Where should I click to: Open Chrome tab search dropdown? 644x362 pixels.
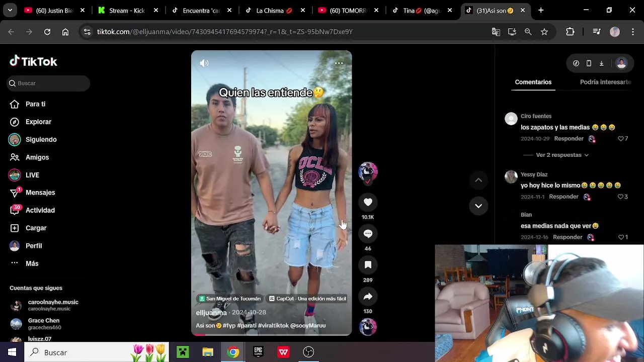10,10
